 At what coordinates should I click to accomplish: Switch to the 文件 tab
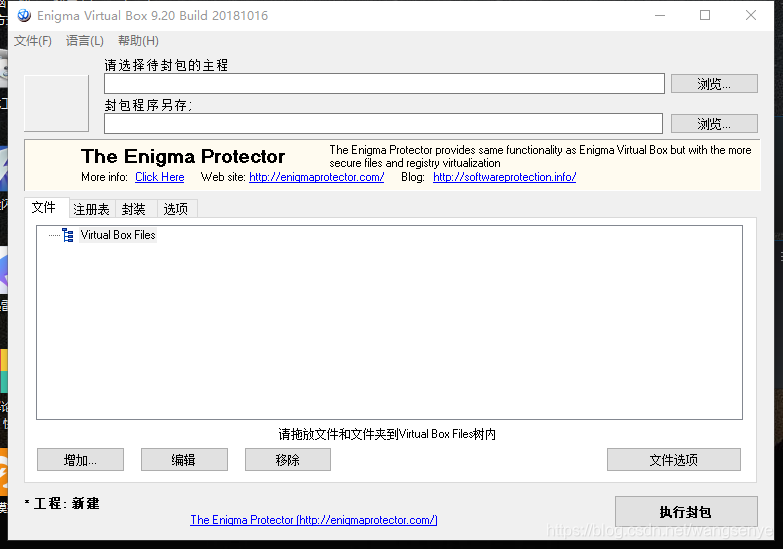pyautogui.click(x=44, y=207)
